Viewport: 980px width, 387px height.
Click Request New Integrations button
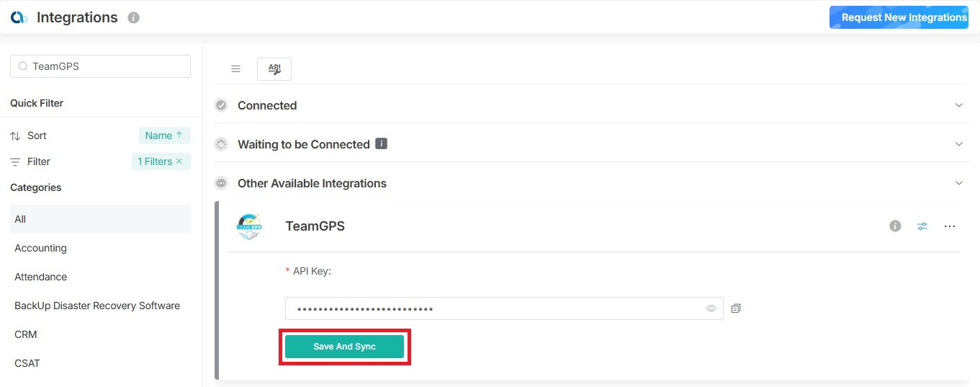[904, 17]
